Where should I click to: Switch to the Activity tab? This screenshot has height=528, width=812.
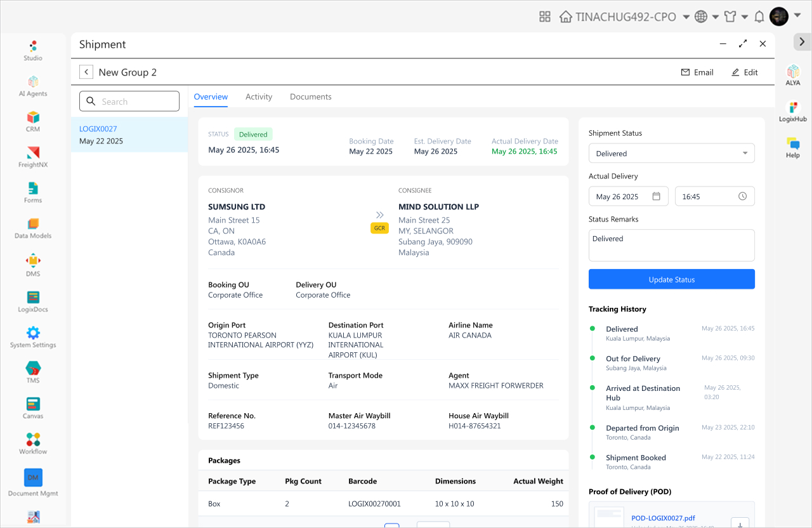259,97
